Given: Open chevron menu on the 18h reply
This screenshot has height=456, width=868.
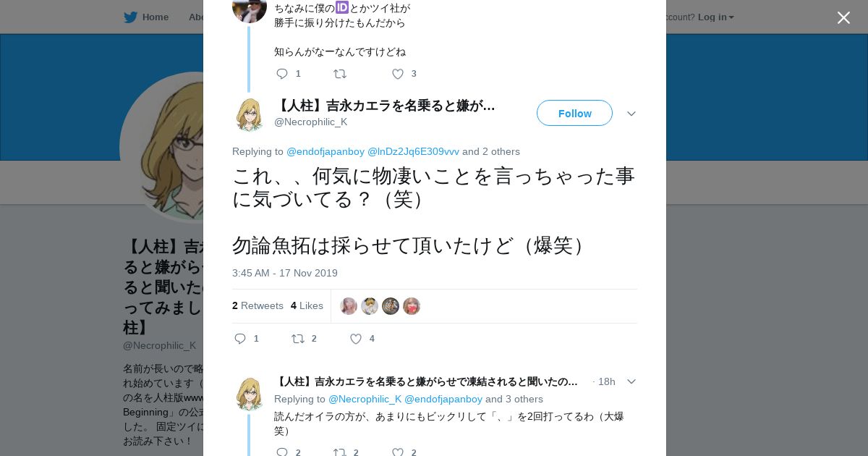Looking at the screenshot, I should coord(631,381).
